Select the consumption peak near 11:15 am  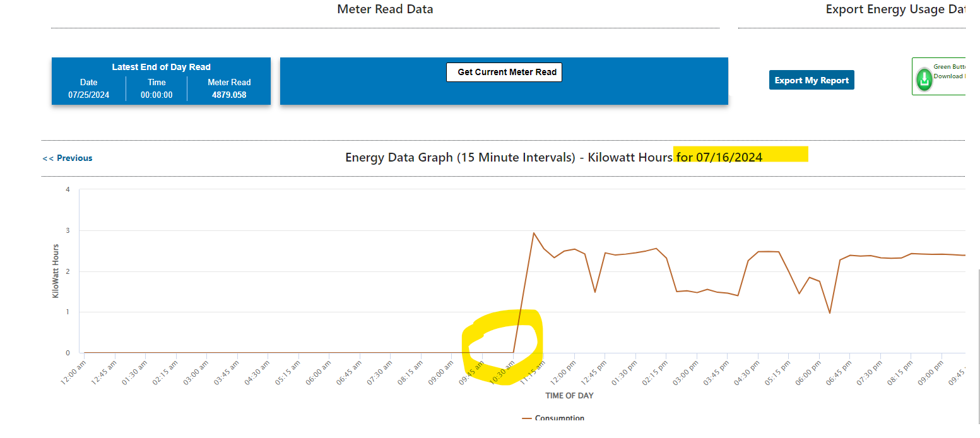point(534,233)
